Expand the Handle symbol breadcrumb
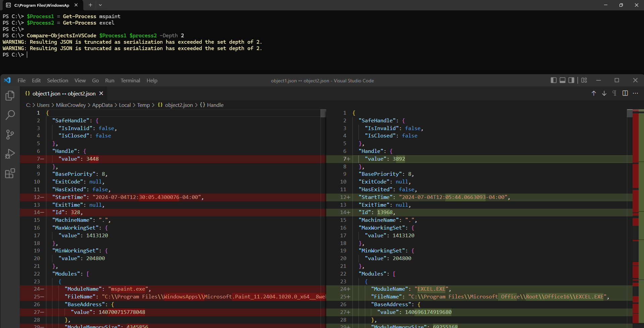 click(x=215, y=105)
